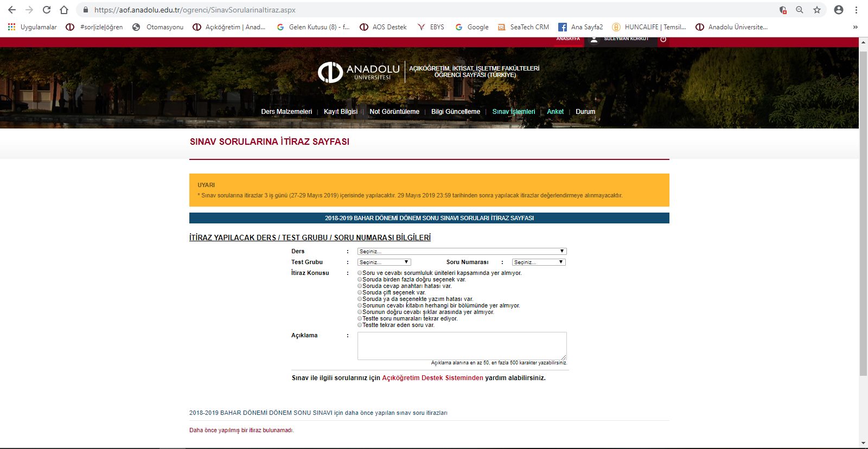
Task: Open the browser zoom magnifier icon
Action: pyautogui.click(x=800, y=10)
